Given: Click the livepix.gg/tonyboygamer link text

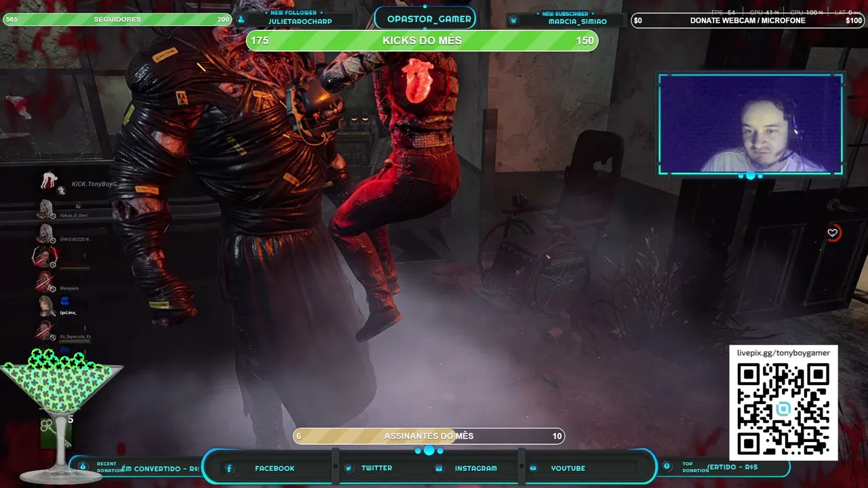Looking at the screenshot, I should click(x=783, y=353).
